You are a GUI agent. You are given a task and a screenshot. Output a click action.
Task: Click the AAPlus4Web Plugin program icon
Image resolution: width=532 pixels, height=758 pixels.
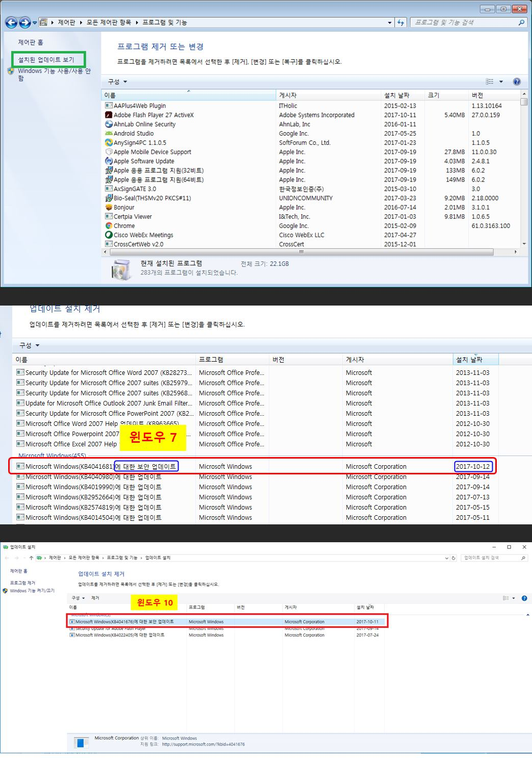pyautogui.click(x=109, y=106)
